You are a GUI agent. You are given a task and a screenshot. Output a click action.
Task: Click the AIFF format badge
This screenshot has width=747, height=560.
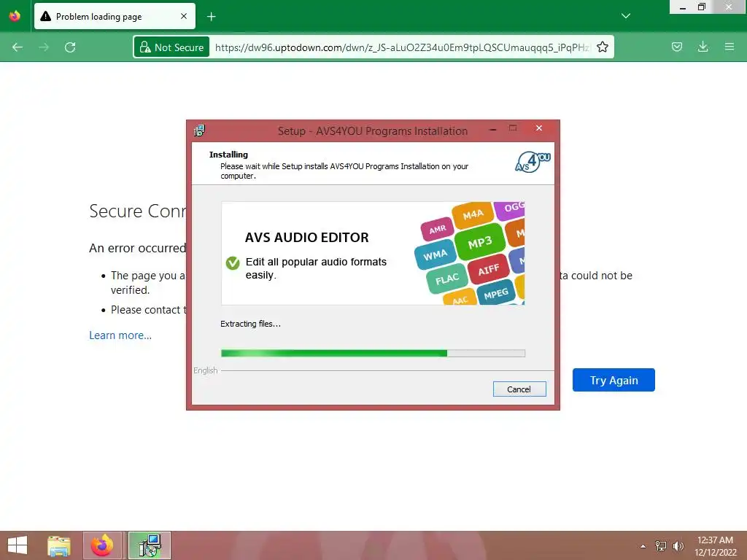click(488, 270)
